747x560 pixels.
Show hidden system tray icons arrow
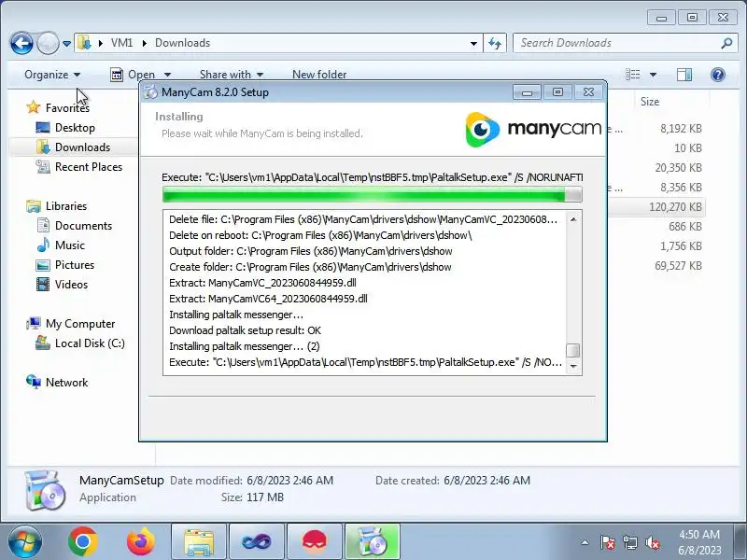[x=585, y=542]
